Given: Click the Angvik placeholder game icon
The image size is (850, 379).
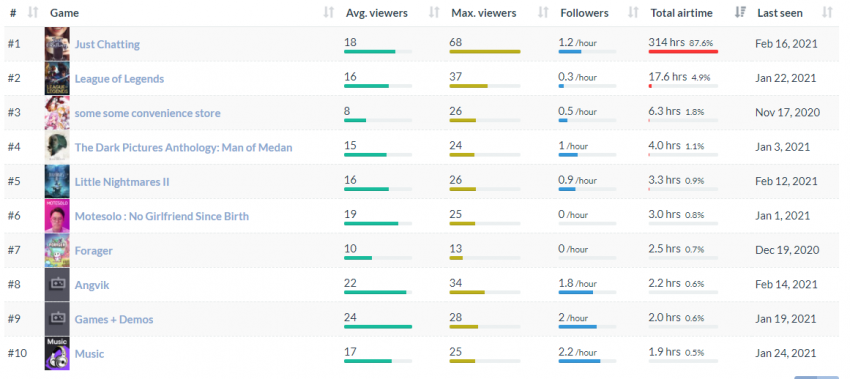Looking at the screenshot, I should tap(57, 285).
